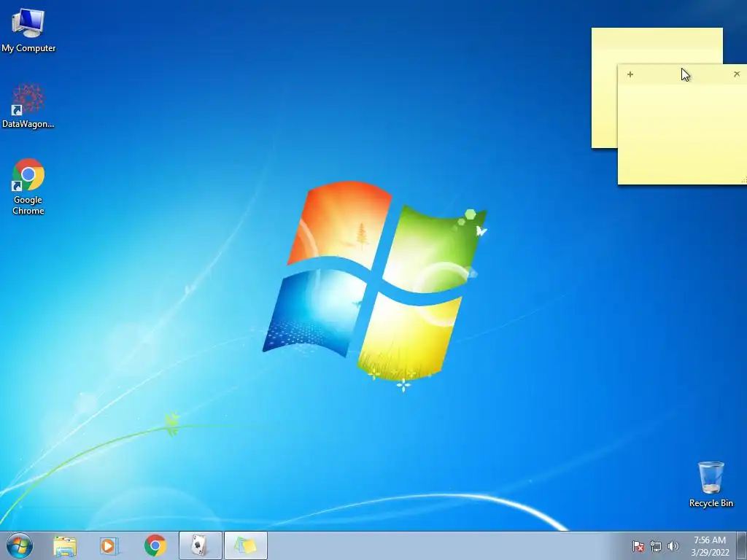Open the volume speaker tray icon
The image size is (747, 560).
tap(673, 546)
